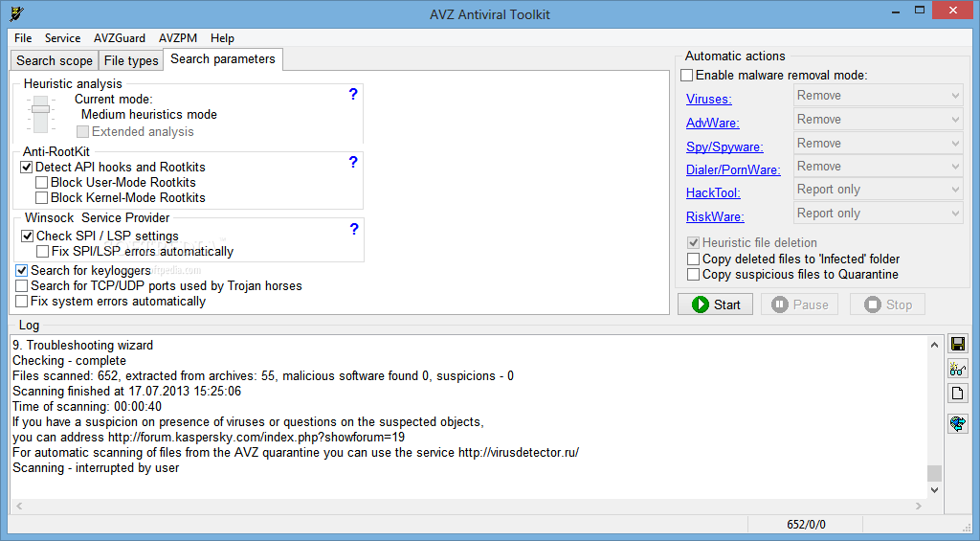Open the Help menu

[x=222, y=38]
